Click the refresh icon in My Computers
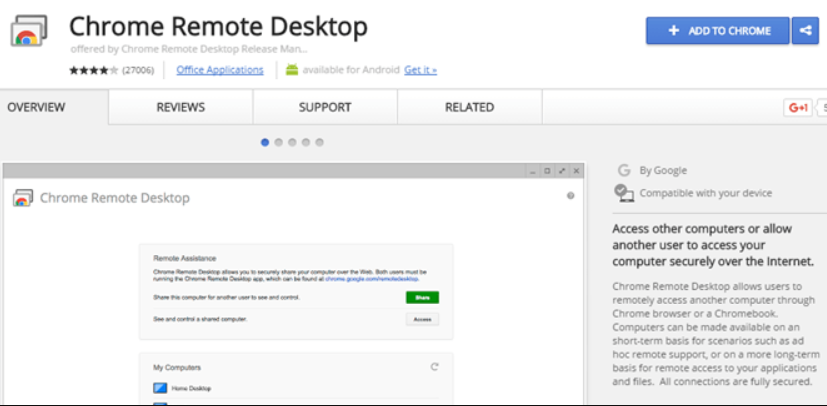 tap(434, 366)
